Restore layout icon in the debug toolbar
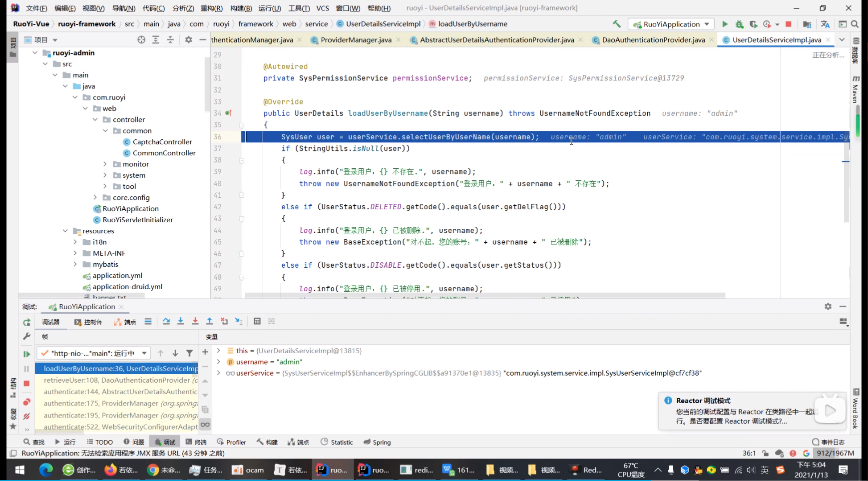 (x=844, y=322)
